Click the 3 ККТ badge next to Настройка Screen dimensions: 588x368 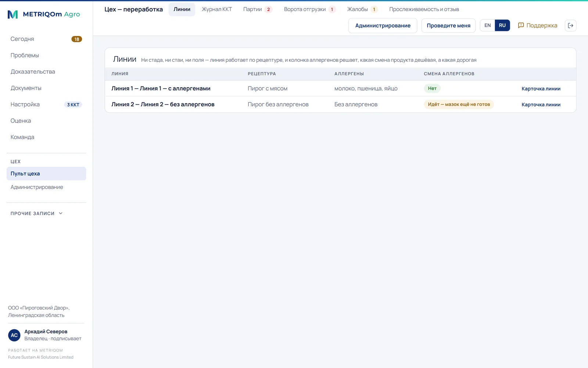73,105
